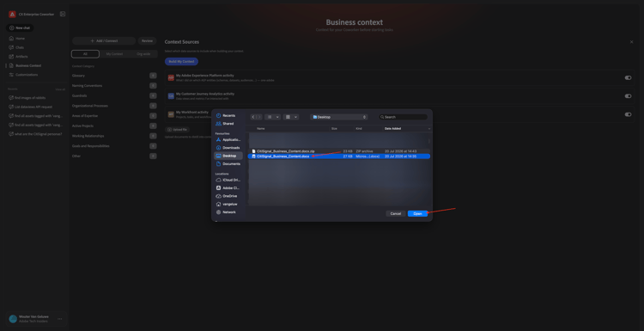Click the file dialog back arrow
The width and height of the screenshot is (644, 331).
click(x=253, y=117)
